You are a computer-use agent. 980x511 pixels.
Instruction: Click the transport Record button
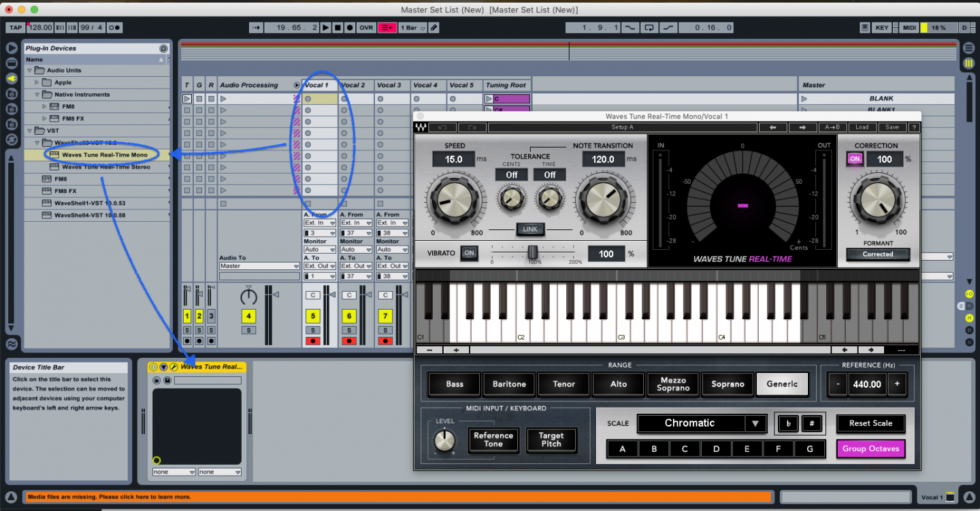coord(350,28)
